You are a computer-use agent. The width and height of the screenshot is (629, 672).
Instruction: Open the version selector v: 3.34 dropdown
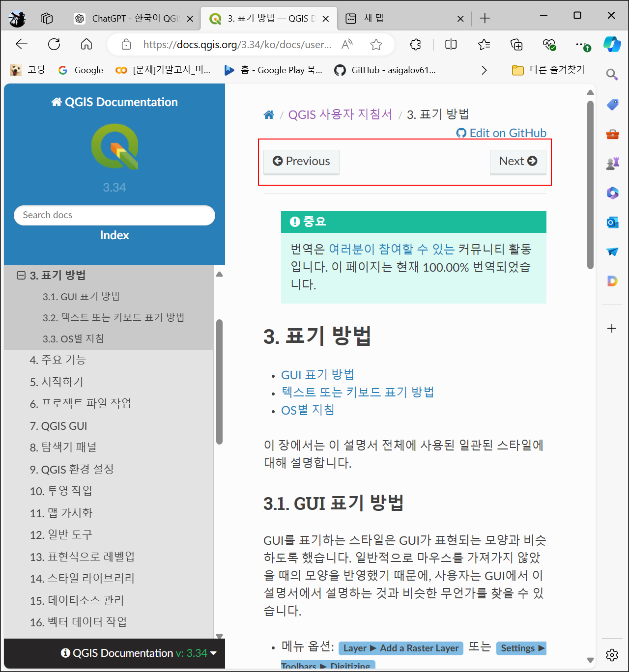pyautogui.click(x=196, y=653)
